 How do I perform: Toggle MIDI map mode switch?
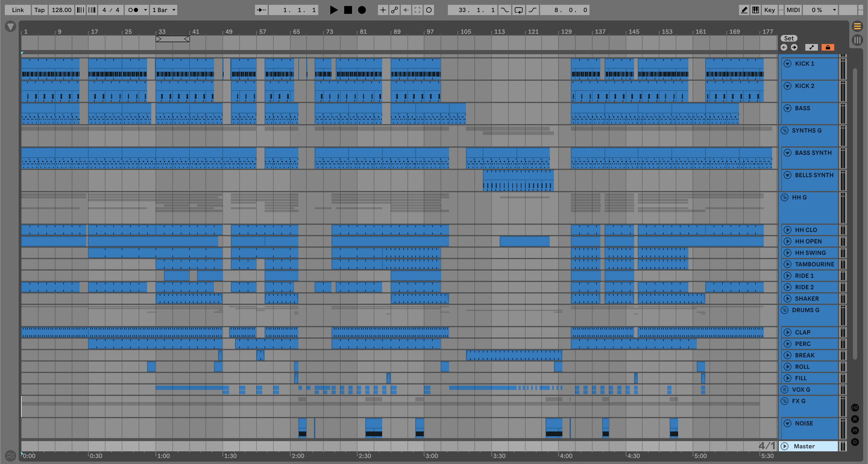[x=793, y=10]
